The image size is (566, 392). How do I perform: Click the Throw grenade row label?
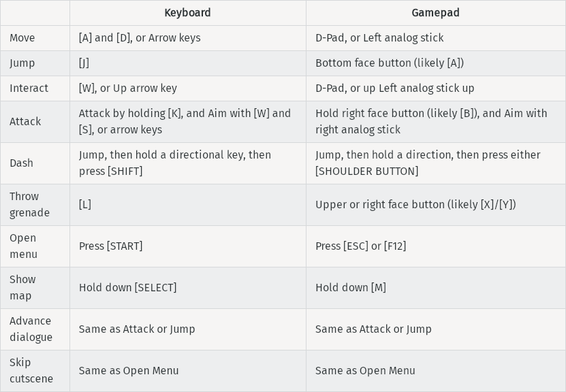pos(29,205)
